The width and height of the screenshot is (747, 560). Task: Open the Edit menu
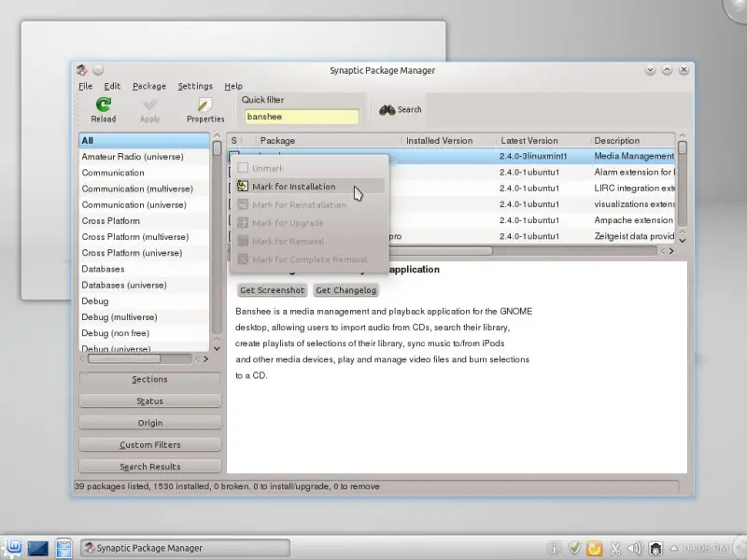(x=112, y=86)
